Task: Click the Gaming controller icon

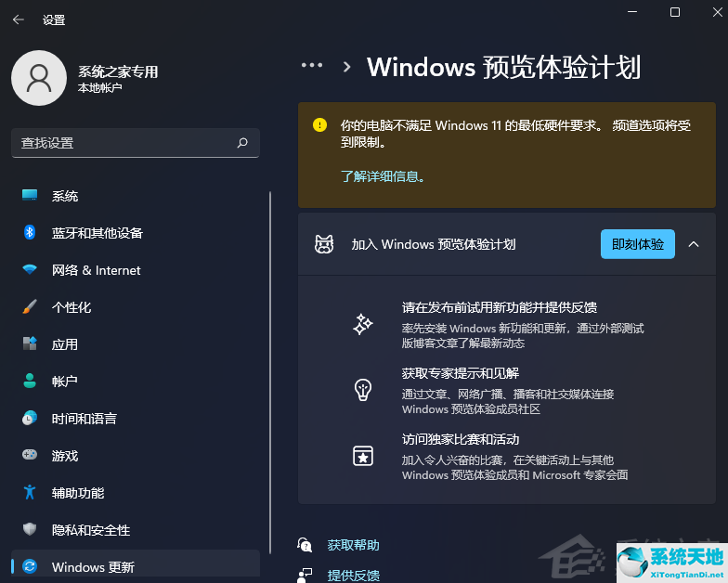Action: [x=30, y=455]
